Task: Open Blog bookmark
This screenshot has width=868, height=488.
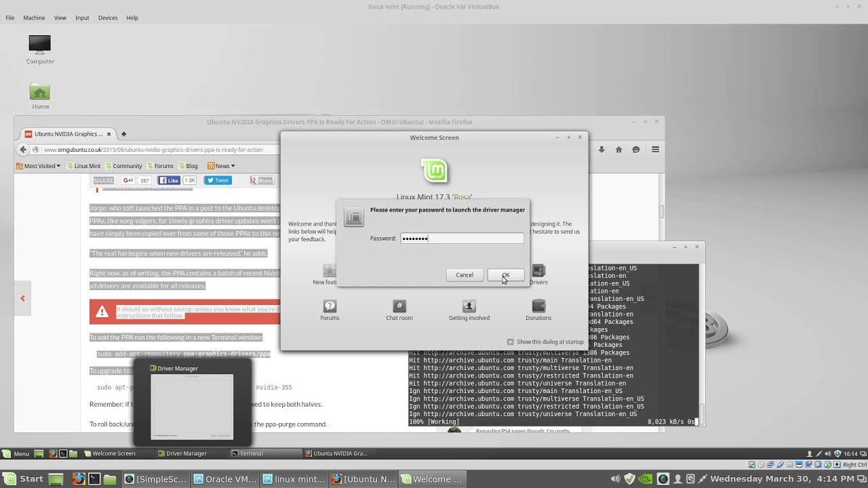Action: pos(188,166)
